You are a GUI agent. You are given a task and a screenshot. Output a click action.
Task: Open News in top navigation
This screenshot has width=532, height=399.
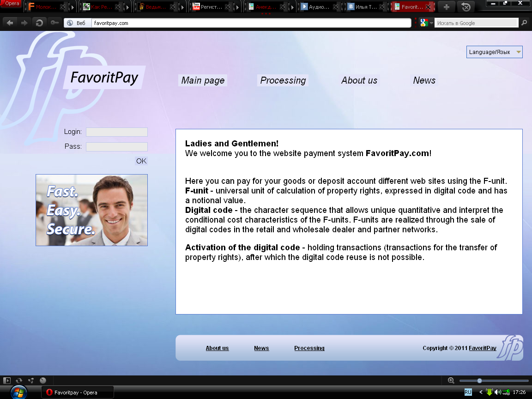(424, 80)
